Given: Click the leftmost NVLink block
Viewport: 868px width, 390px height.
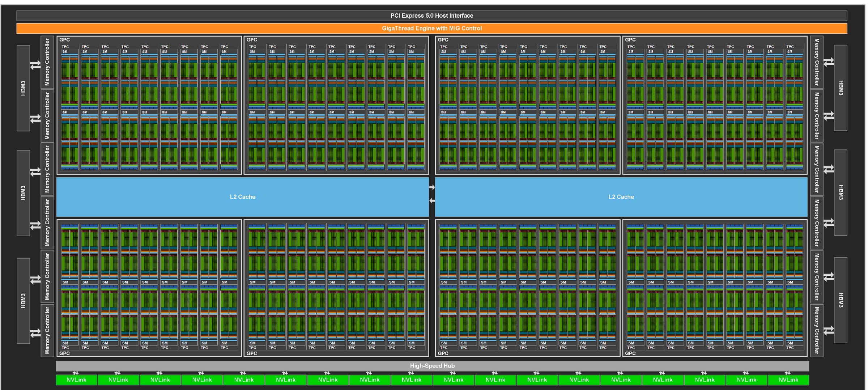Looking at the screenshot, I should pyautogui.click(x=77, y=380).
